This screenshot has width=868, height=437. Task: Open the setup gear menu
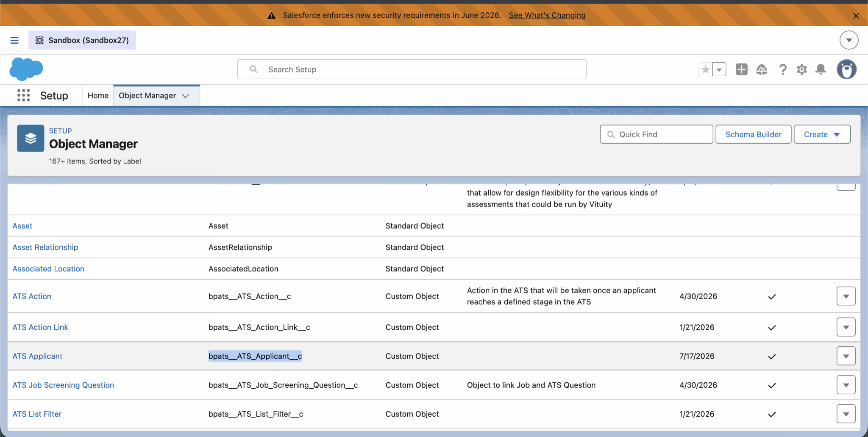click(801, 70)
